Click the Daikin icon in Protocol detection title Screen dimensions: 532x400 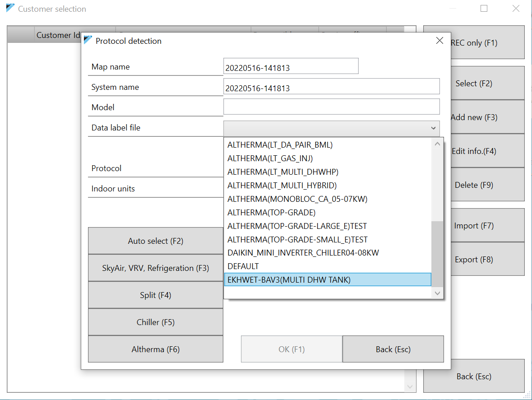pos(88,40)
